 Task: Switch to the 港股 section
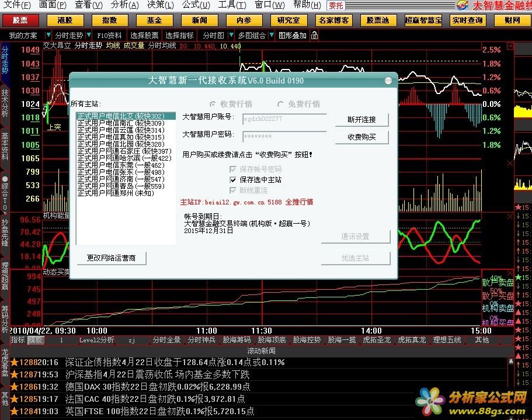(x=65, y=20)
